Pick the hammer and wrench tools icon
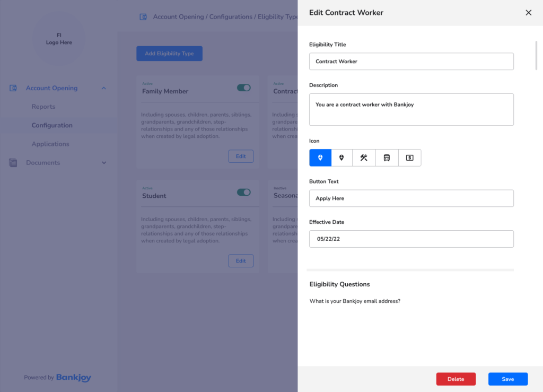 point(364,158)
